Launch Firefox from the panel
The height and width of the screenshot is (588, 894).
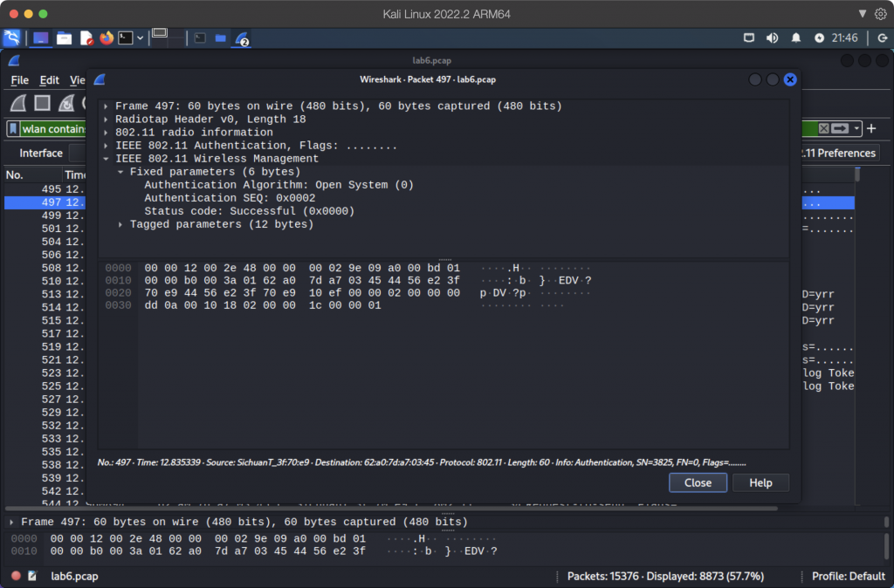(x=107, y=38)
